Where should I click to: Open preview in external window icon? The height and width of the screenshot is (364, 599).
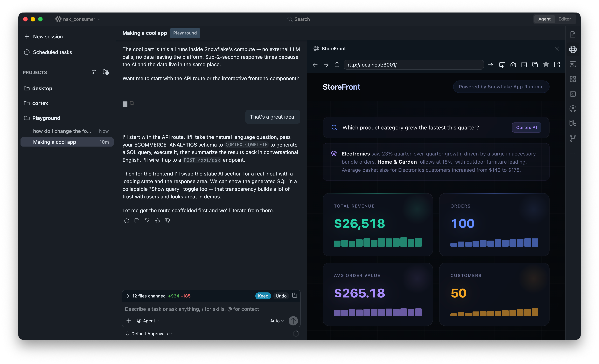pos(557,64)
